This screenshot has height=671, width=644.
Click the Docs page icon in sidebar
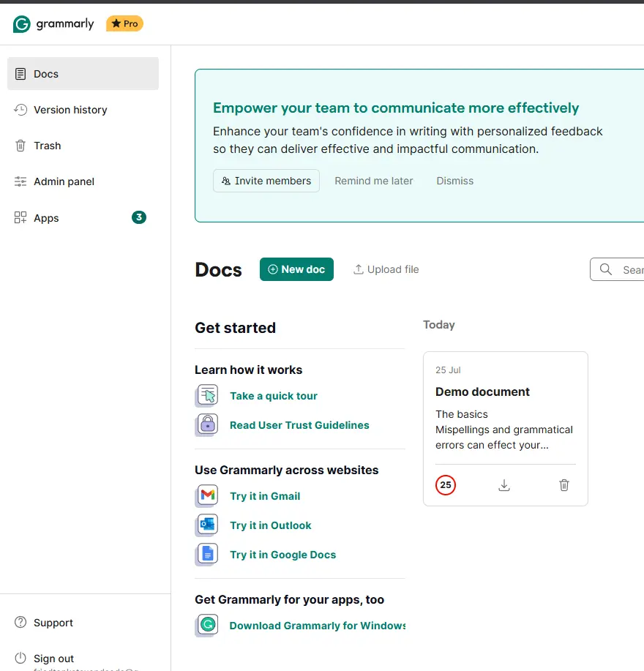click(x=20, y=74)
